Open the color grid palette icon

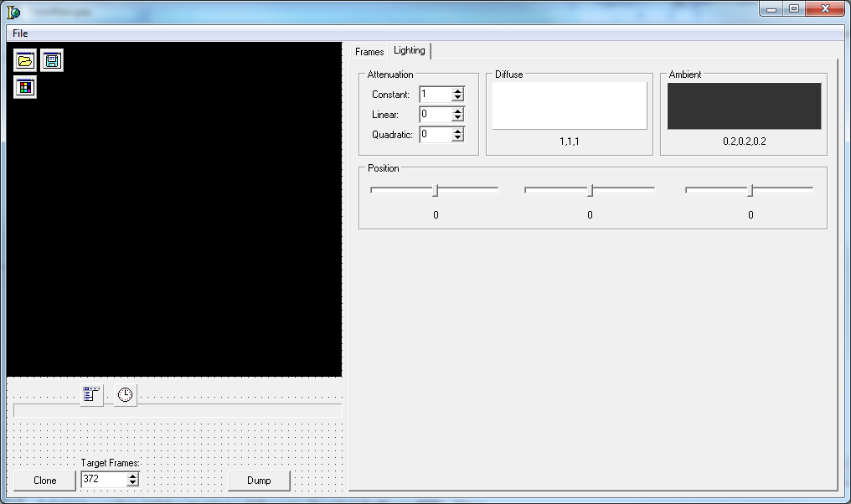pos(25,87)
